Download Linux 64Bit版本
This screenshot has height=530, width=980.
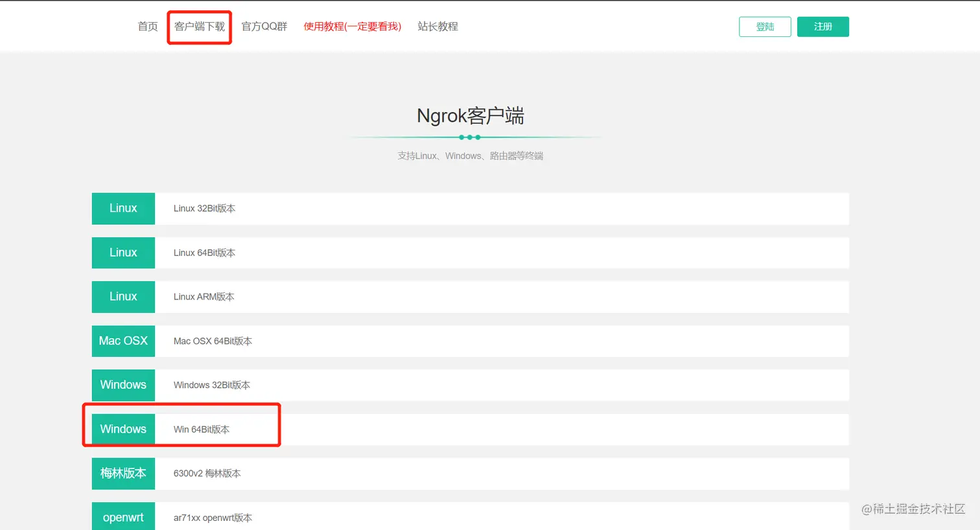[x=204, y=253]
